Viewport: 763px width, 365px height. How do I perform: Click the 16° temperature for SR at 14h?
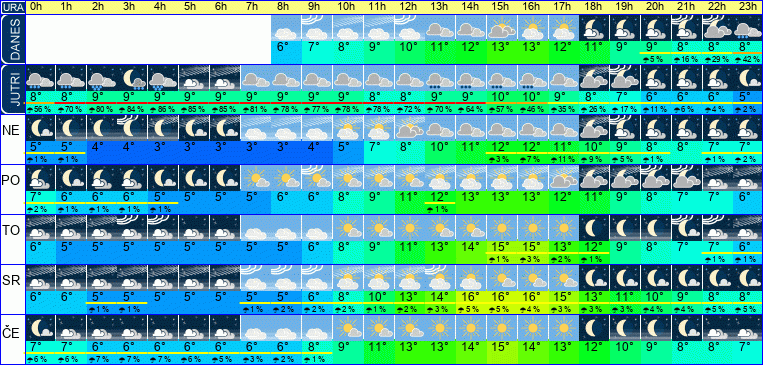[471, 296]
